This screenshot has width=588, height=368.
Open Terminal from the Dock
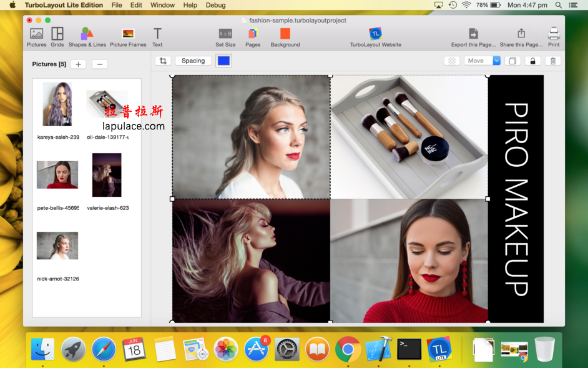point(409,349)
